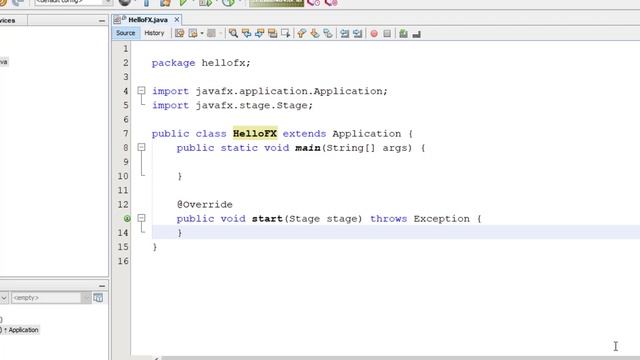This screenshot has height=360, width=640.
Task: Open the Forward navigation history dropdown arrow
Action: (x=220, y=33)
